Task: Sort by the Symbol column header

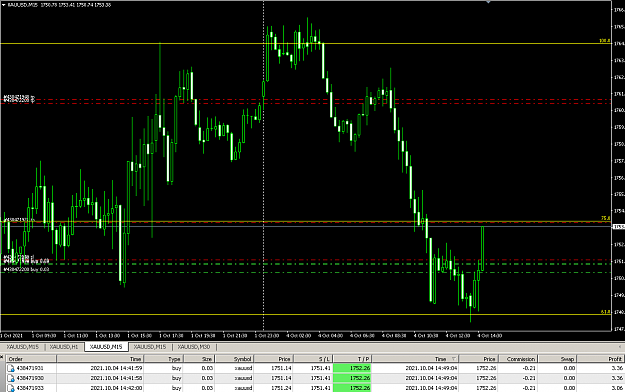Action: coord(234,359)
